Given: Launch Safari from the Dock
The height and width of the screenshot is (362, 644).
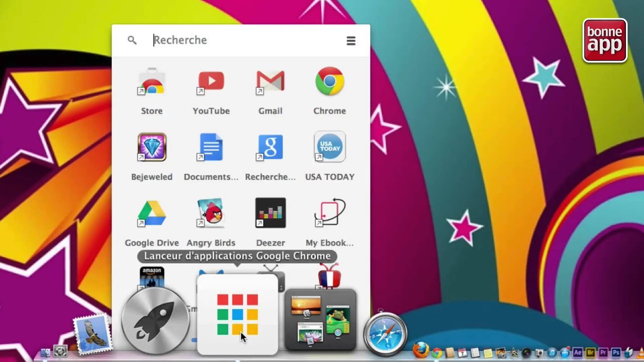Looking at the screenshot, I should coord(385,334).
